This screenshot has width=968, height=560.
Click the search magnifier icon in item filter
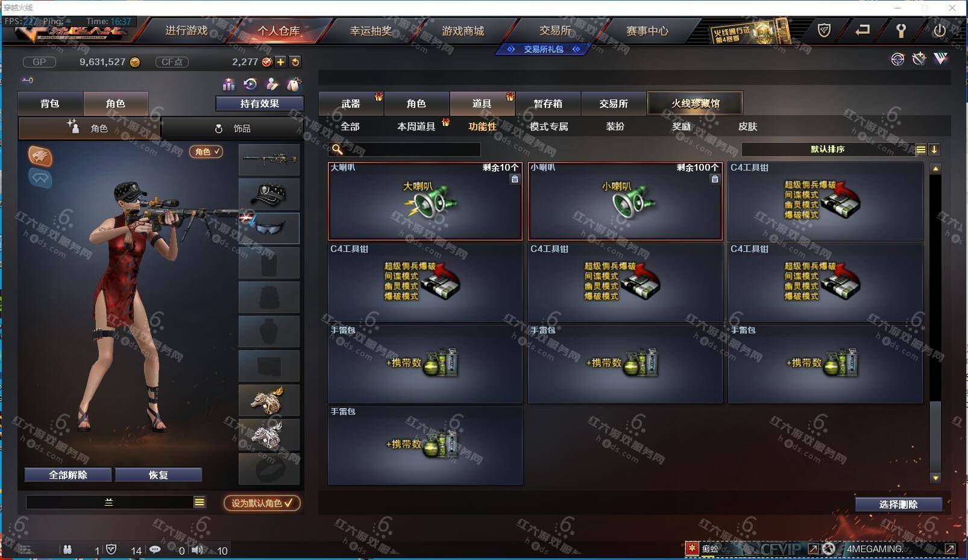pyautogui.click(x=338, y=149)
